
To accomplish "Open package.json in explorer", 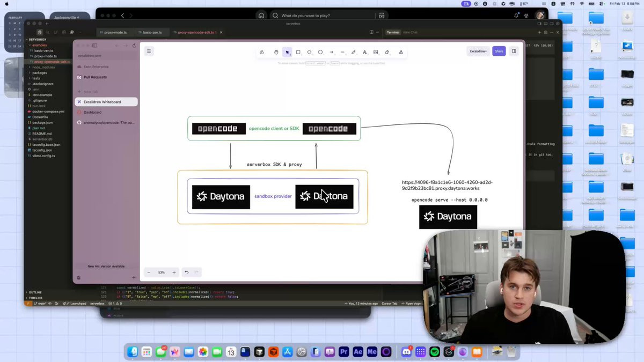I will (x=42, y=123).
